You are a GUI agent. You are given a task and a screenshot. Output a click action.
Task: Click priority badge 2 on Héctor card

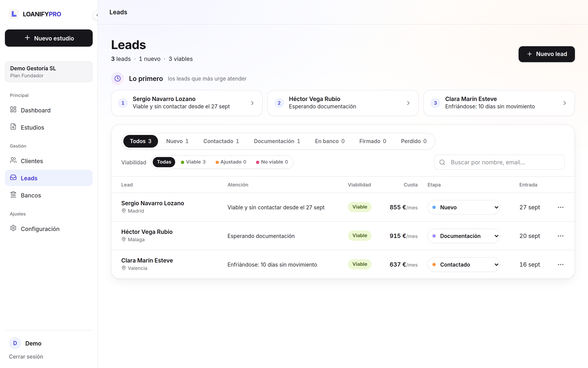pyautogui.click(x=279, y=103)
